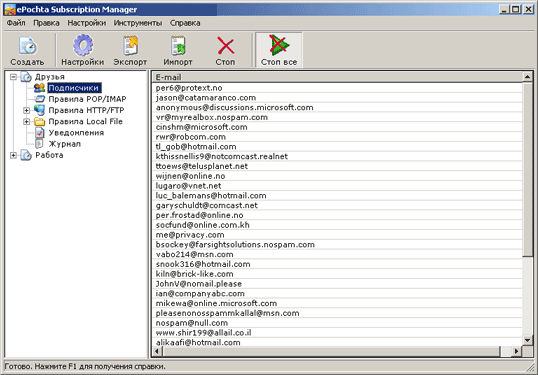The height and width of the screenshot is (375, 538).
Task: Click horizontal scrollbar left arrow
Action: point(157,351)
